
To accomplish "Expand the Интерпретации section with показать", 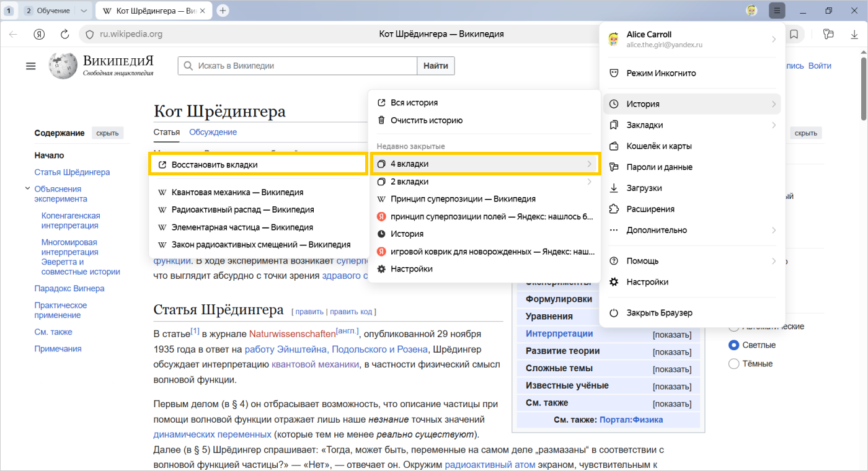I will [671, 335].
